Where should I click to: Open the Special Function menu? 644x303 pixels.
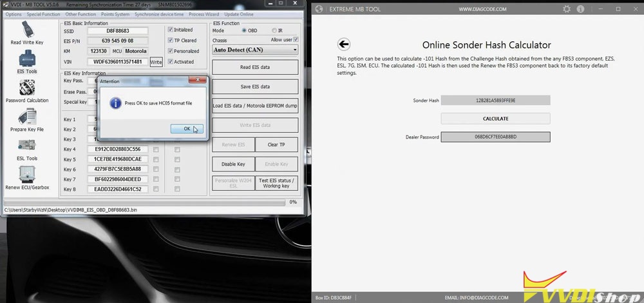(44, 14)
